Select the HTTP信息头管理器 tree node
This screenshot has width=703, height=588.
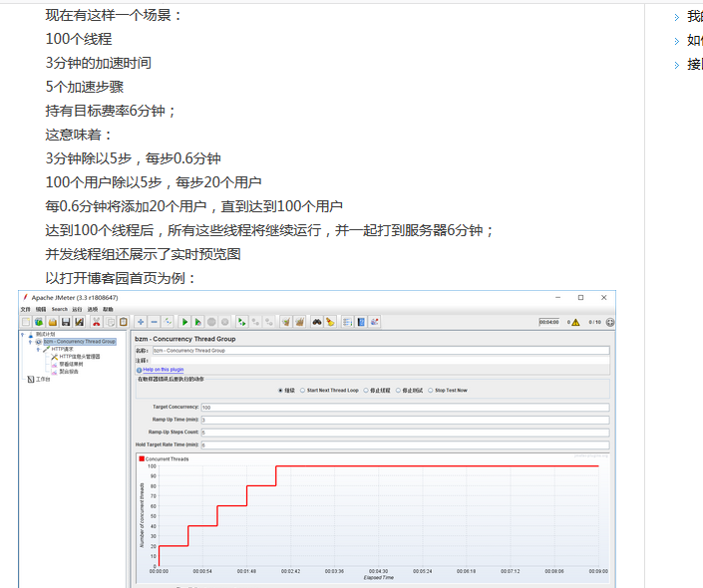[80, 357]
